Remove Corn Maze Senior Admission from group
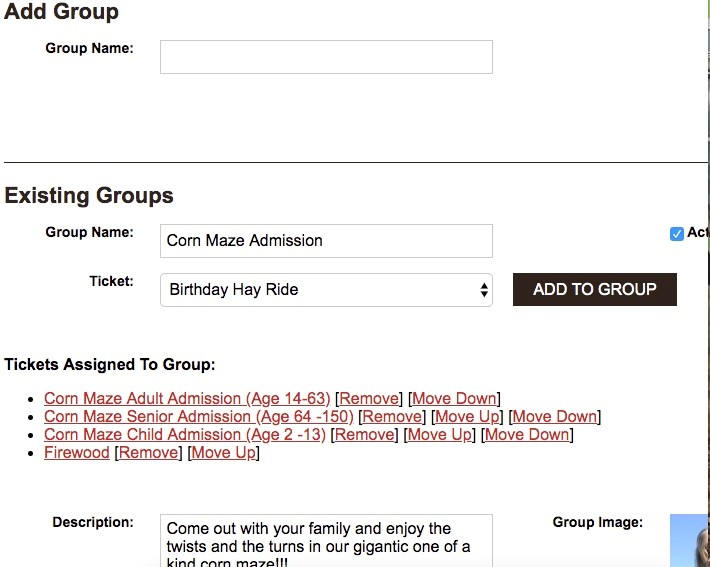Screen dimensions: 710x567 point(392,417)
